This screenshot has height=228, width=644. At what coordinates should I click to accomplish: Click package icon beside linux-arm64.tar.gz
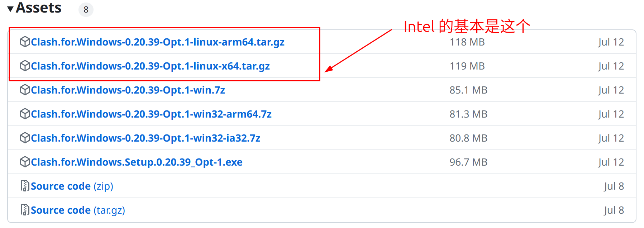click(25, 42)
